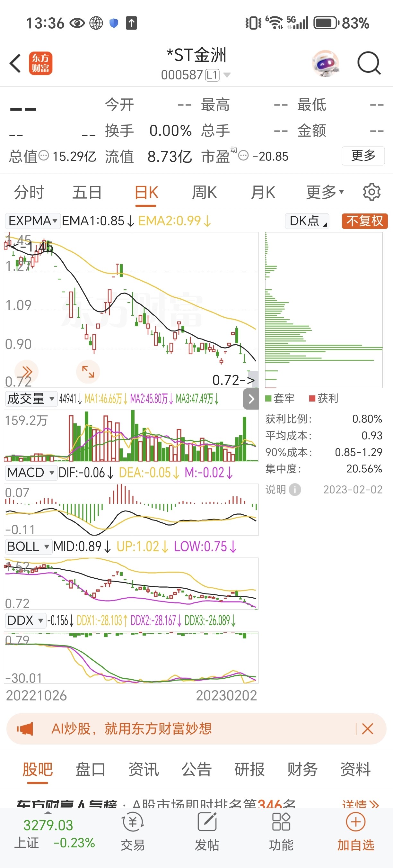This screenshot has width=393, height=868.
Task: Tap stock name *ST金洲 title
Action: tap(197, 55)
